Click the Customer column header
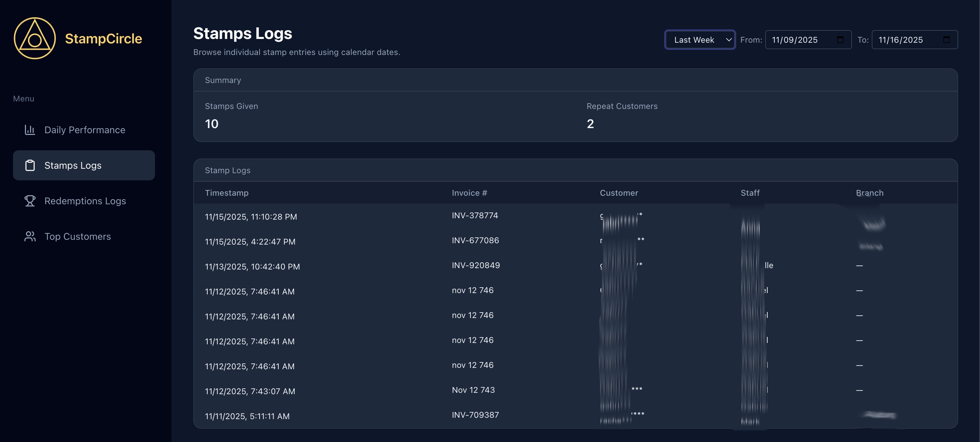 point(619,193)
